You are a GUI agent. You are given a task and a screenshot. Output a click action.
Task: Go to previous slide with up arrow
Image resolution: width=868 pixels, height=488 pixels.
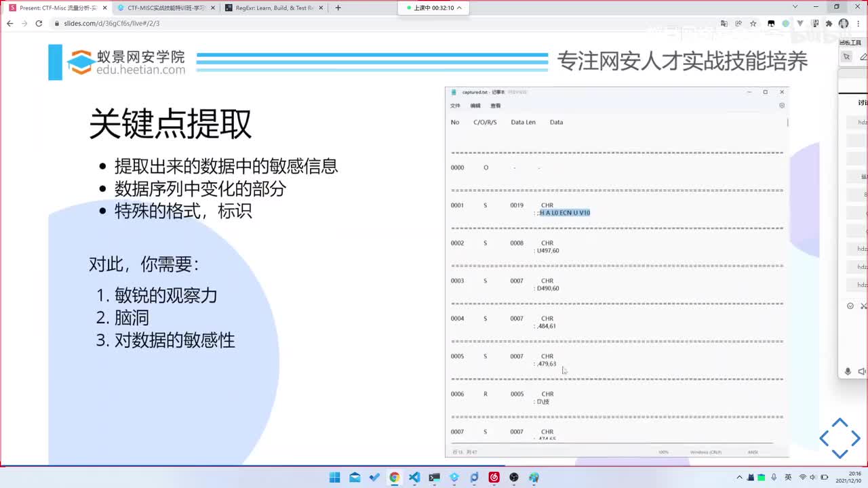click(x=840, y=423)
